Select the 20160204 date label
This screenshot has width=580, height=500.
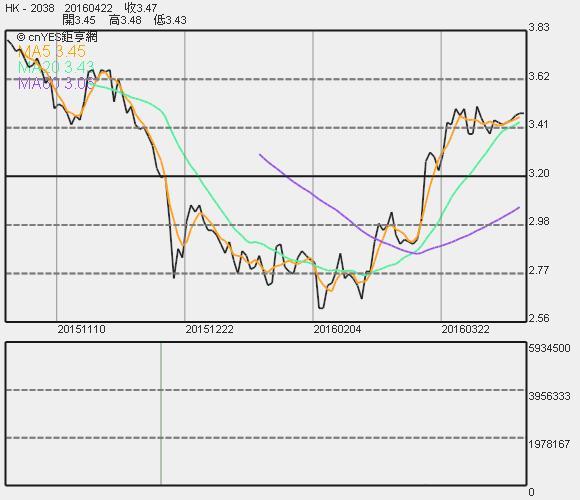(337, 329)
